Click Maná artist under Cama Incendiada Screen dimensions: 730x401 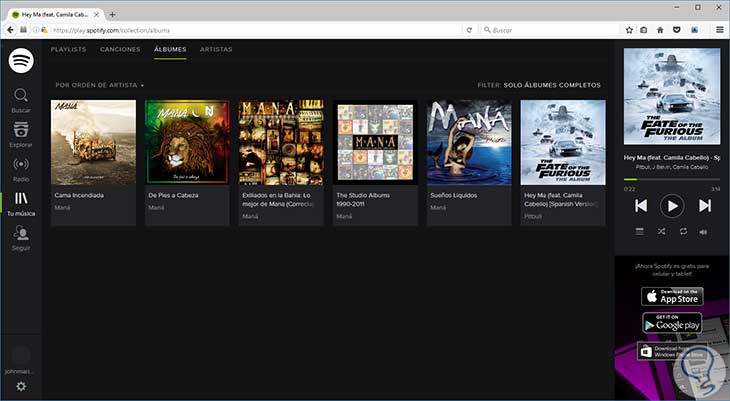click(62, 208)
